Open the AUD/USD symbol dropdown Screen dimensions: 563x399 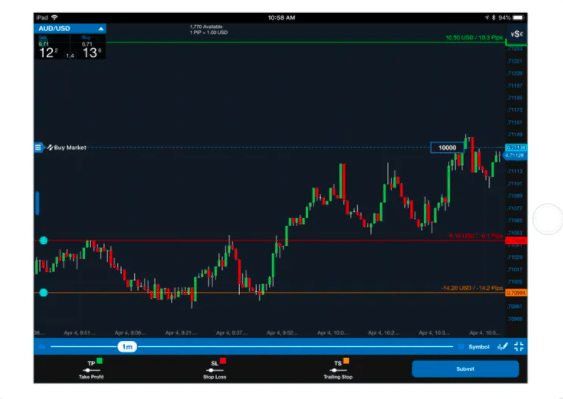[x=70, y=28]
